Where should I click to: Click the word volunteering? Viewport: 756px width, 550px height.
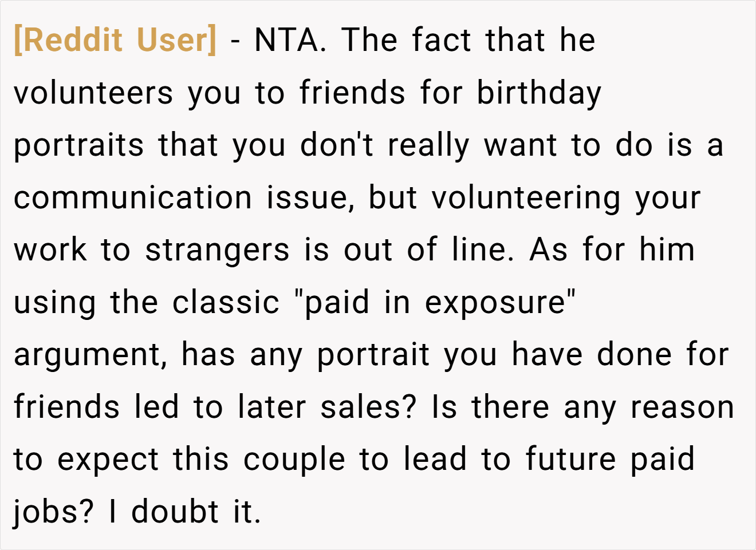click(526, 199)
